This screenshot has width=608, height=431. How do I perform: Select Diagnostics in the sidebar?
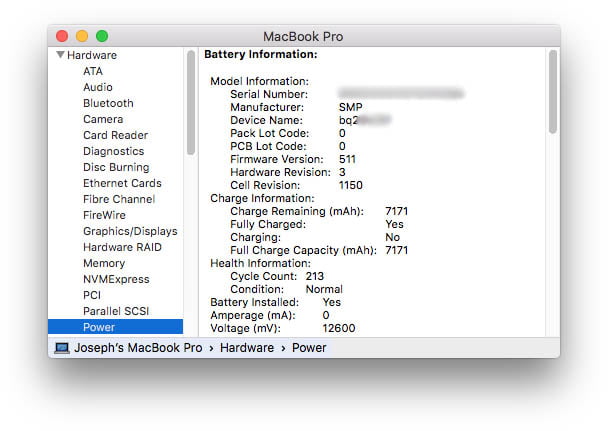pyautogui.click(x=114, y=151)
